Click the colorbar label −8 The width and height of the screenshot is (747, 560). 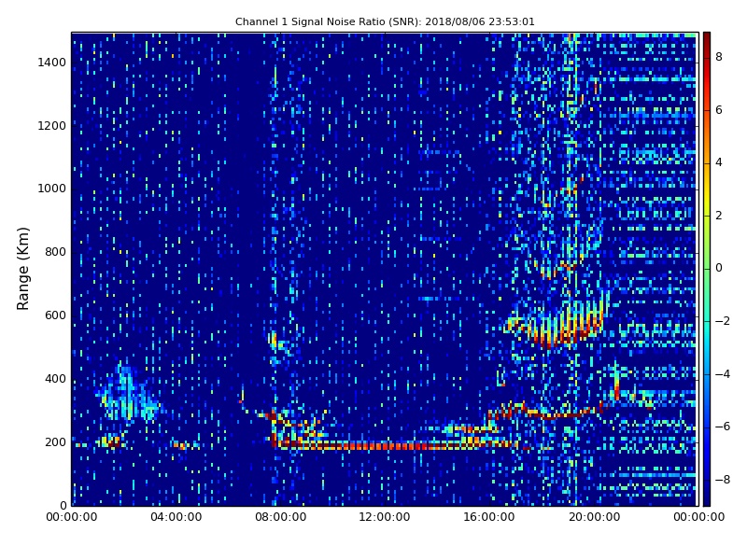click(x=723, y=480)
